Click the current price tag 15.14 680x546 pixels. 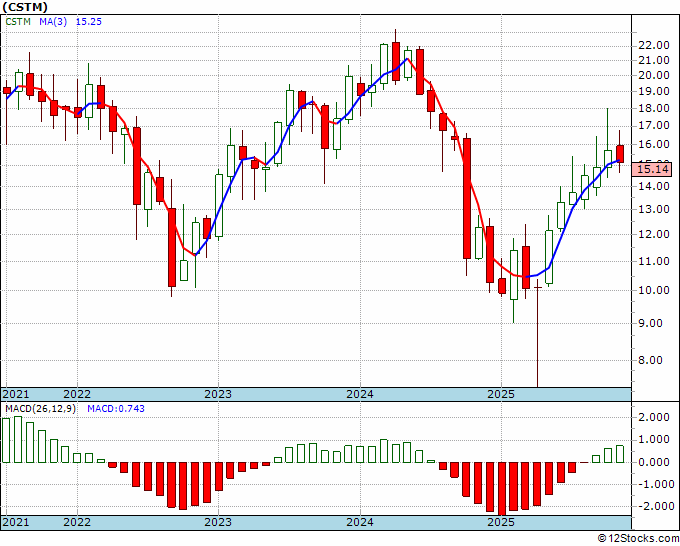653,169
